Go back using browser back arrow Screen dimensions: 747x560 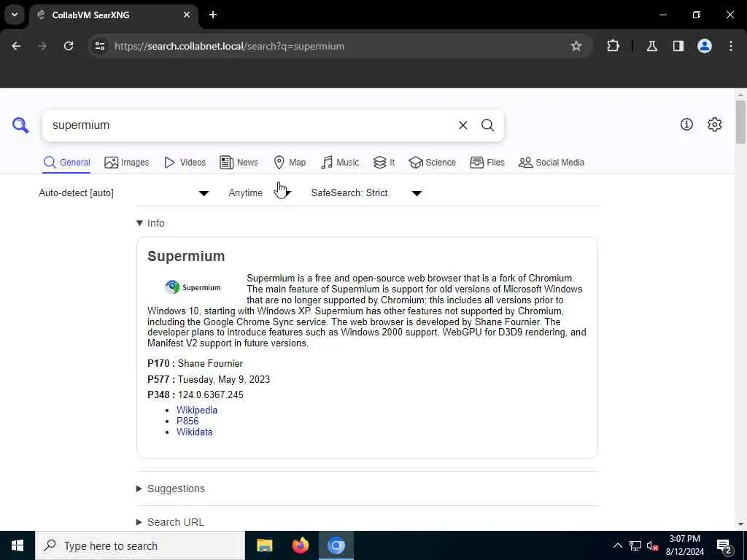point(16,46)
